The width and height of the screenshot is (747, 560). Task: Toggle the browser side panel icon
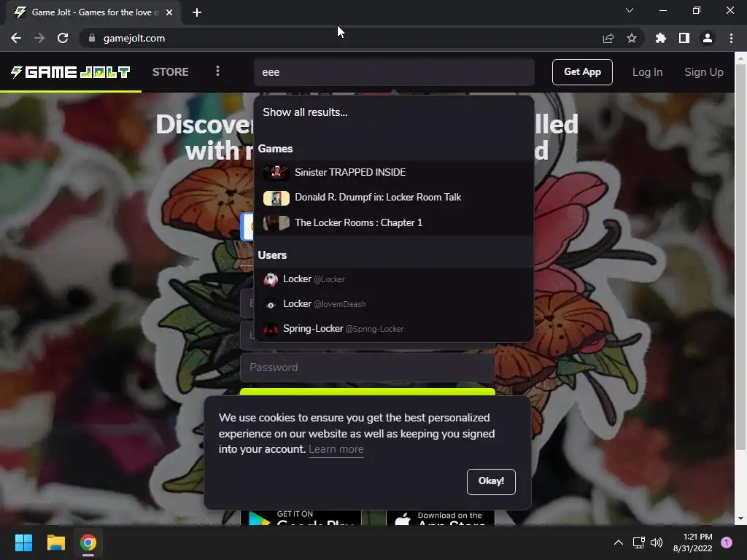684,38
